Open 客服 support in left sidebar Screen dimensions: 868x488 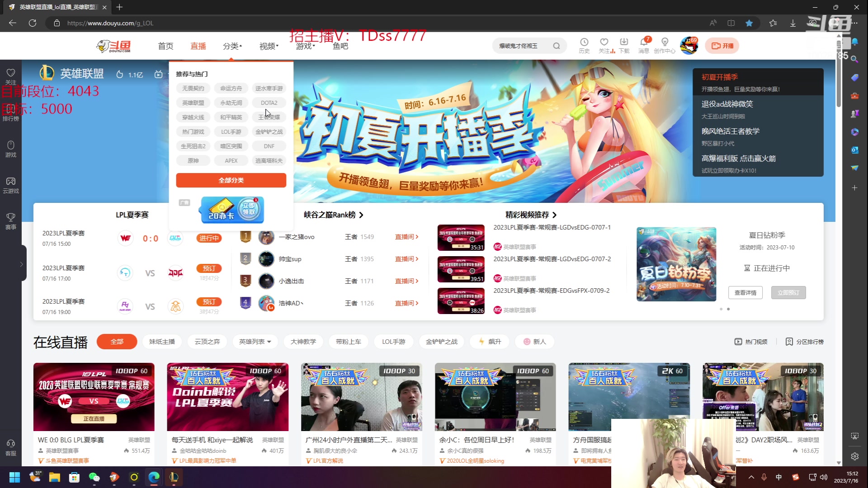coord(11,447)
